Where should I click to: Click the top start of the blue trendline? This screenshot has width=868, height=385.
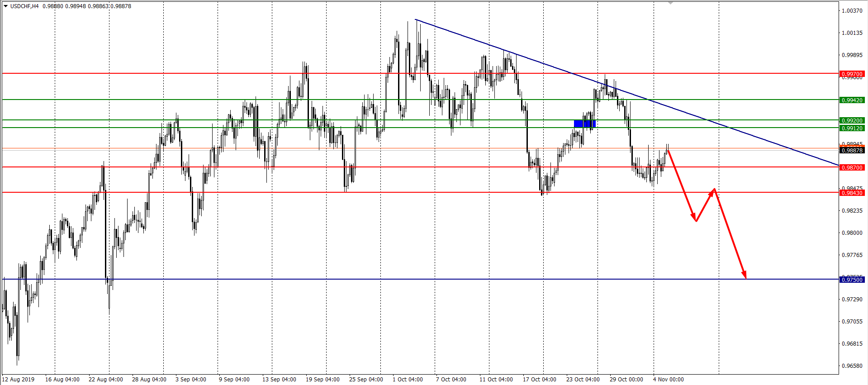(x=416, y=19)
